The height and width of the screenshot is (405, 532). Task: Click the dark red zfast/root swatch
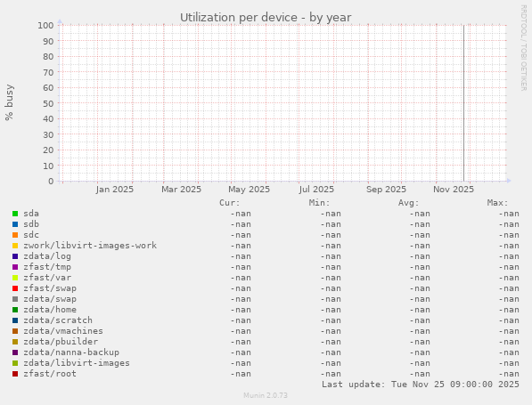coord(15,374)
